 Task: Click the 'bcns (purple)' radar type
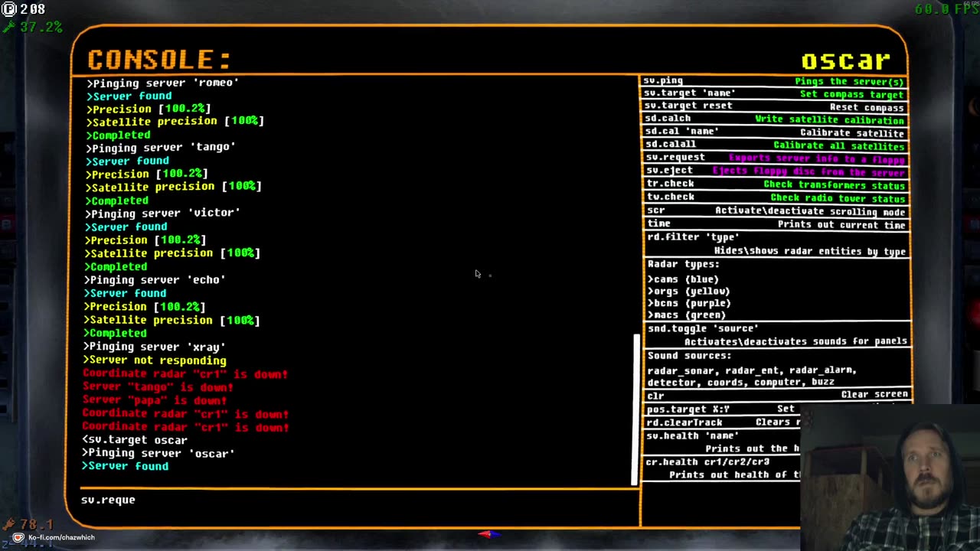click(x=689, y=303)
